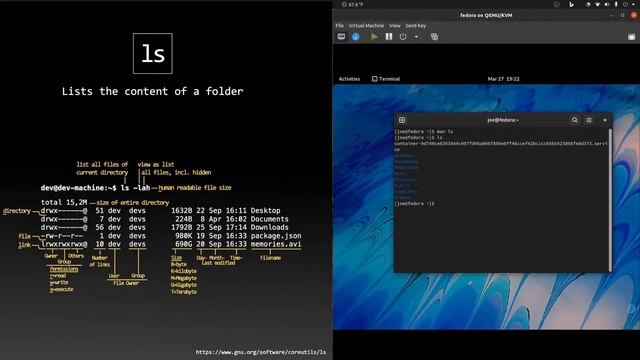Open virtual hardware details info icon
The width and height of the screenshot is (640, 360).
coord(356,37)
